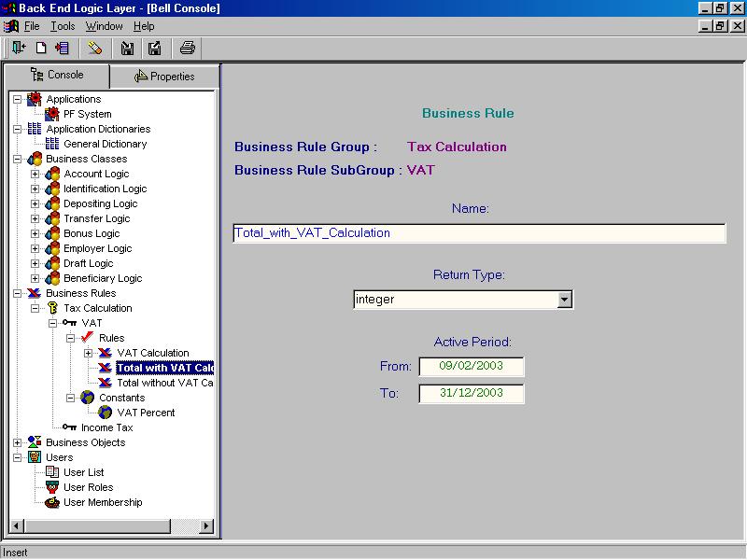Click the User List icon
The image size is (747, 560).
[x=52, y=472]
